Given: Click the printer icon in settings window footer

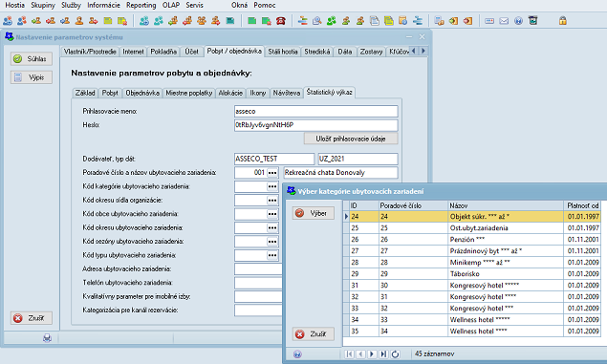Looking at the screenshot, I should click(x=47, y=338).
